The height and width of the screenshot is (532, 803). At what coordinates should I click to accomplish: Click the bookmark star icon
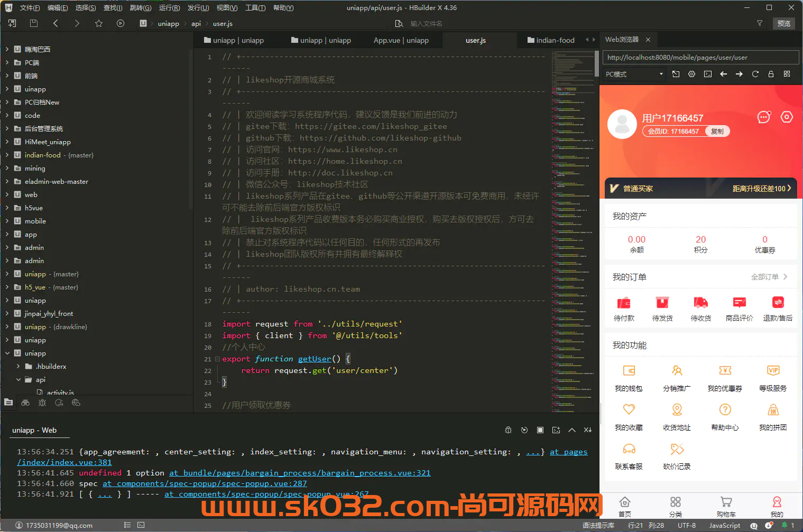99,23
